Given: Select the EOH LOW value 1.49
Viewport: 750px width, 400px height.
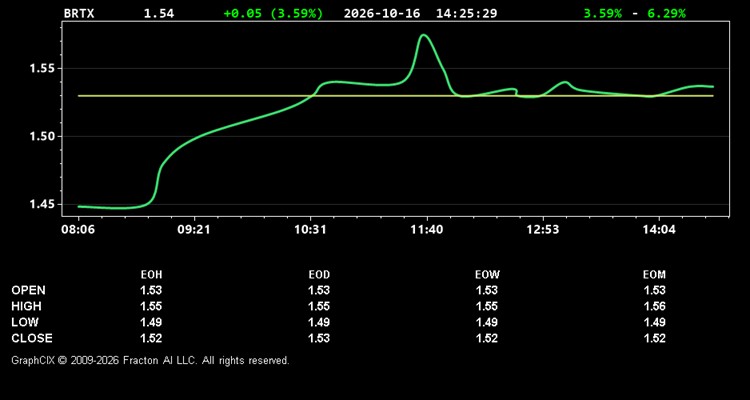Looking at the screenshot, I should [151, 322].
